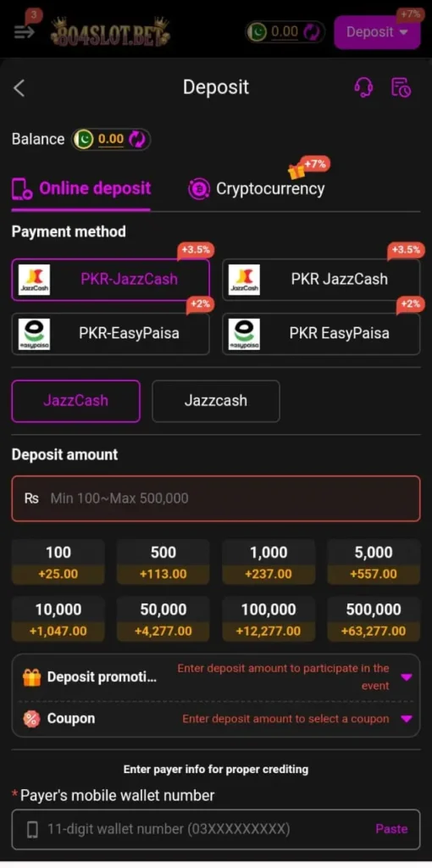Refresh balance icon in top header

click(x=312, y=31)
